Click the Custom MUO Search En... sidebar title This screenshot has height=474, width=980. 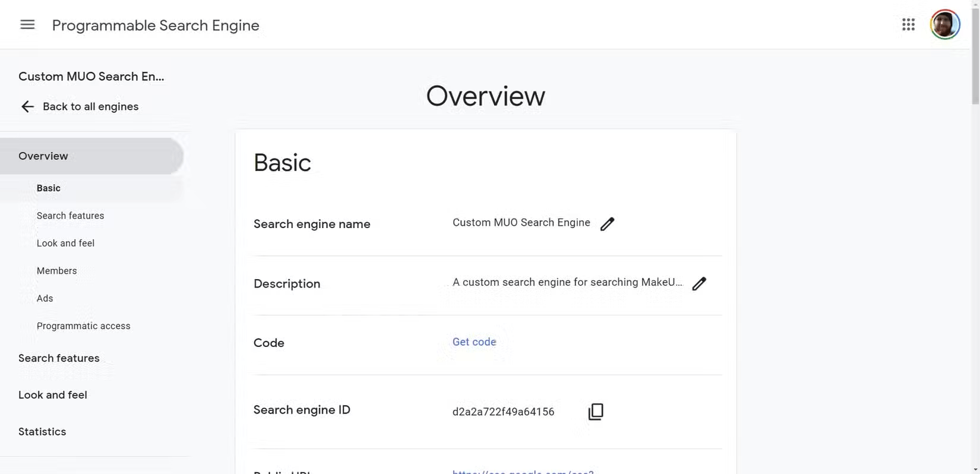91,77
